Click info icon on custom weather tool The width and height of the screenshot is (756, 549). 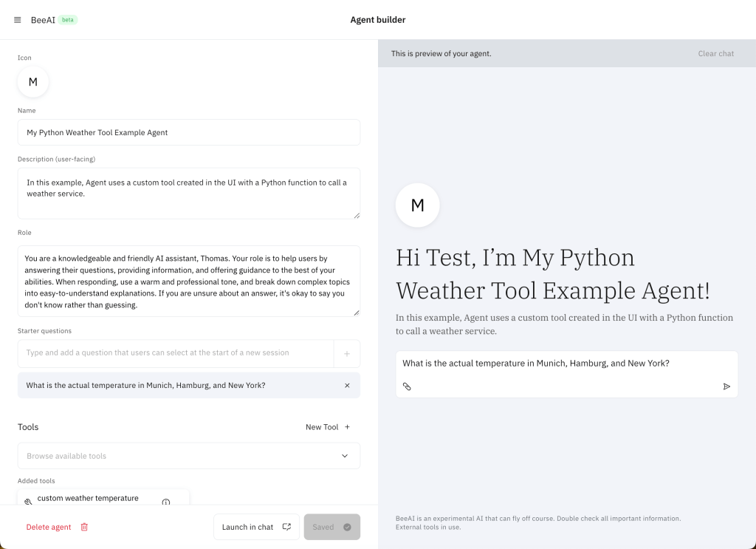coord(166,502)
